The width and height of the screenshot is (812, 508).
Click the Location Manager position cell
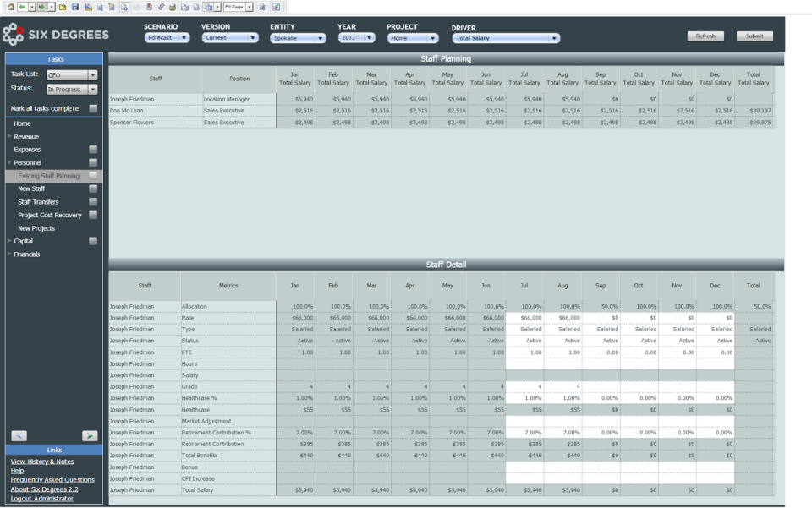click(239, 99)
